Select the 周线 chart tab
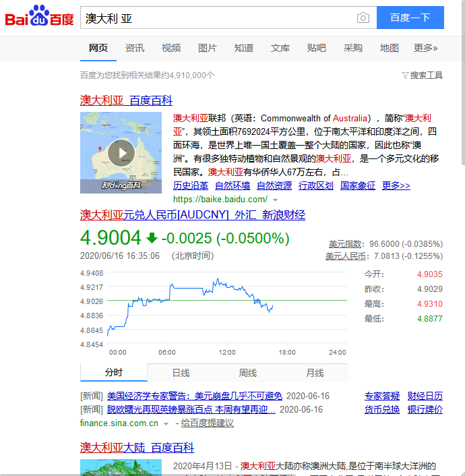This screenshot has height=476, width=465. click(247, 373)
